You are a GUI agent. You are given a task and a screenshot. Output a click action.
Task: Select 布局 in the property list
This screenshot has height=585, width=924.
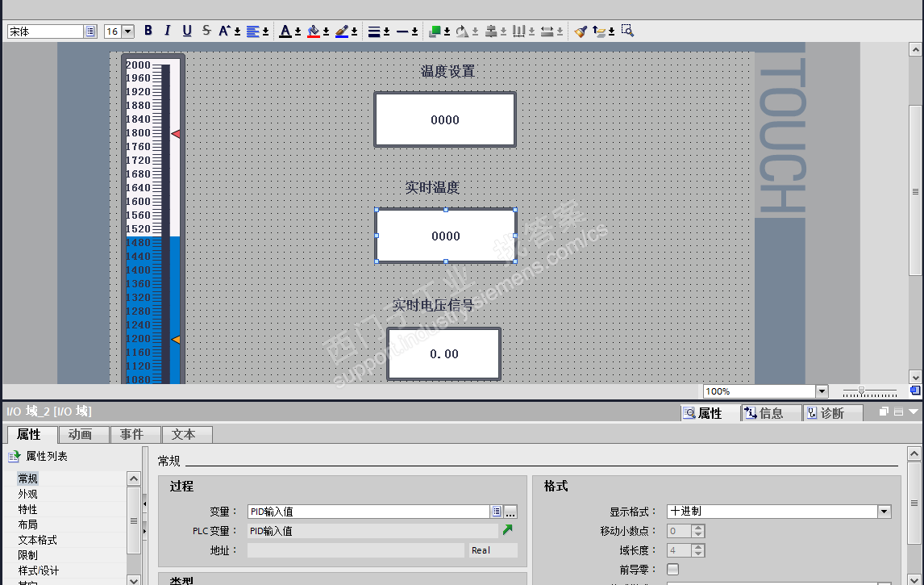[x=27, y=524]
